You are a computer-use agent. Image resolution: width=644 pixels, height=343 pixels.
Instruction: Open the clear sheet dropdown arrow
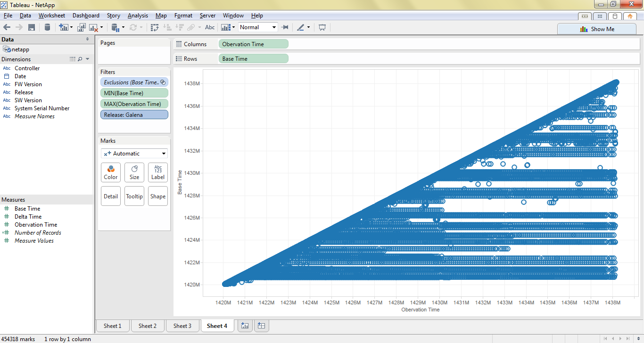click(x=101, y=27)
